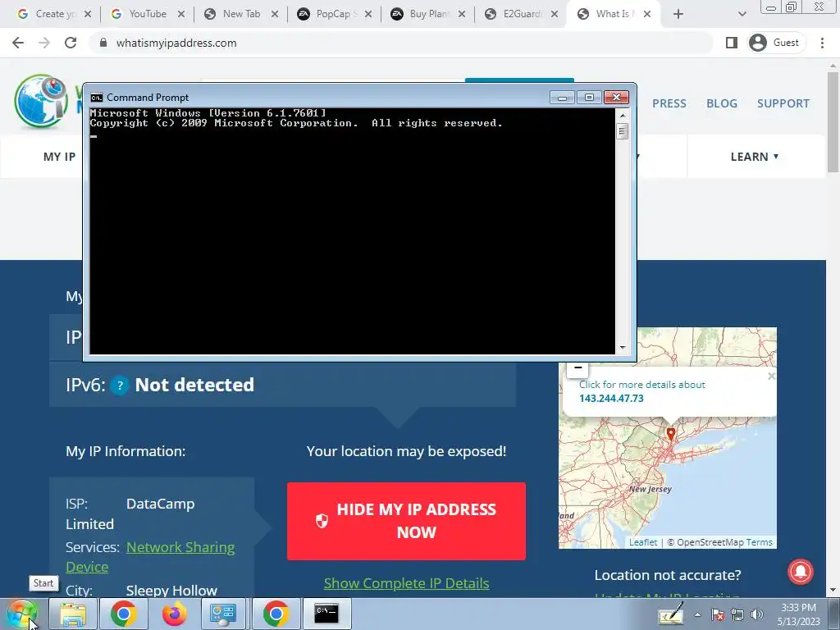Click the network tray icon
The height and width of the screenshot is (630, 840).
pyautogui.click(x=737, y=615)
